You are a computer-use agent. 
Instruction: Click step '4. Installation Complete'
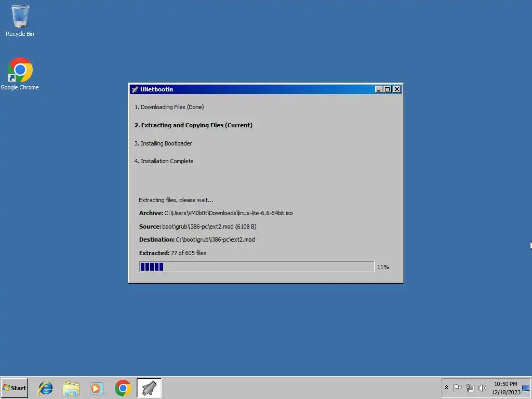[164, 161]
